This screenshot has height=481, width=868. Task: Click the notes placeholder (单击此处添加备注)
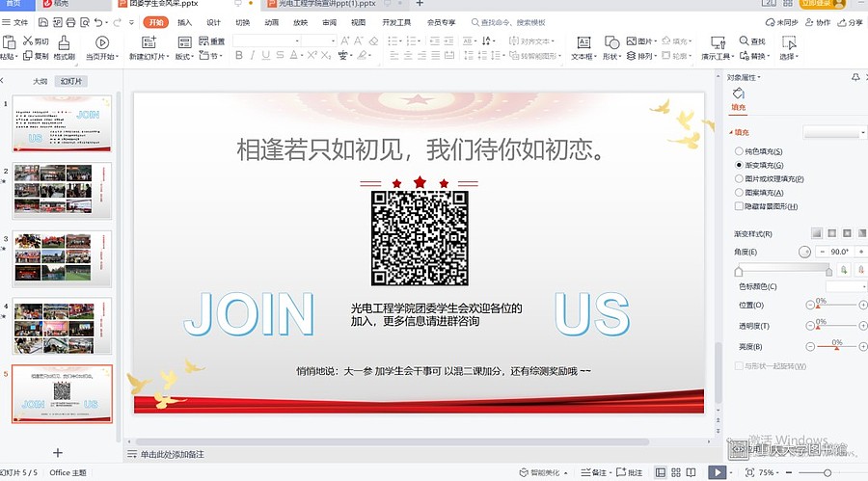[x=173, y=454]
